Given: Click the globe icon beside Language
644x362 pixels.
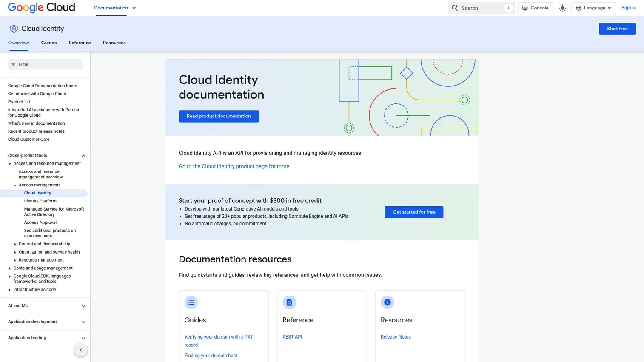Looking at the screenshot, I should [x=578, y=8].
